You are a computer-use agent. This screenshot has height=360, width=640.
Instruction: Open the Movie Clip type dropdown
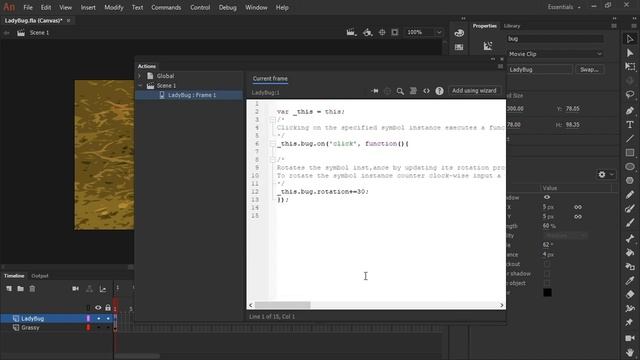click(555, 54)
